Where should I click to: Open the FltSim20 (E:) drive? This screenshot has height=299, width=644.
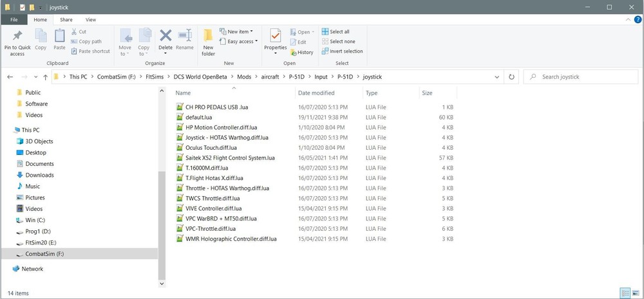pos(41,242)
